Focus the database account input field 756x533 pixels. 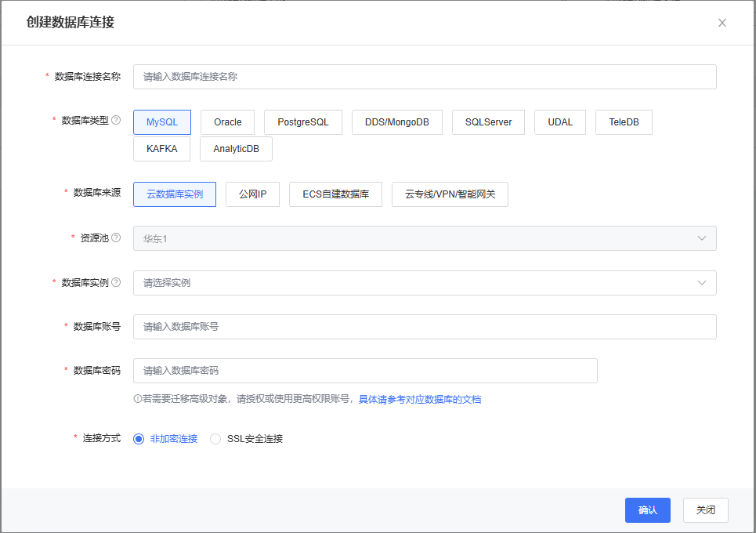coord(425,327)
